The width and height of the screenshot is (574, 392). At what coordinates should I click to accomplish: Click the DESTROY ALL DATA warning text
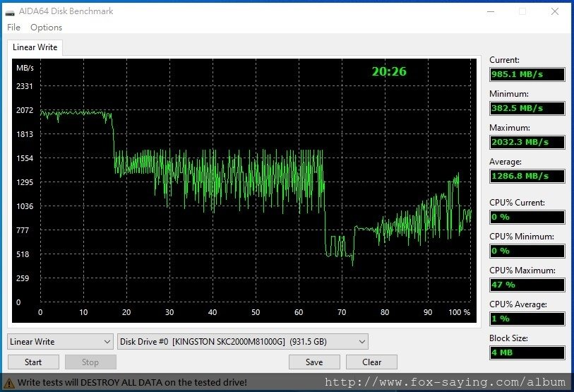click(132, 383)
